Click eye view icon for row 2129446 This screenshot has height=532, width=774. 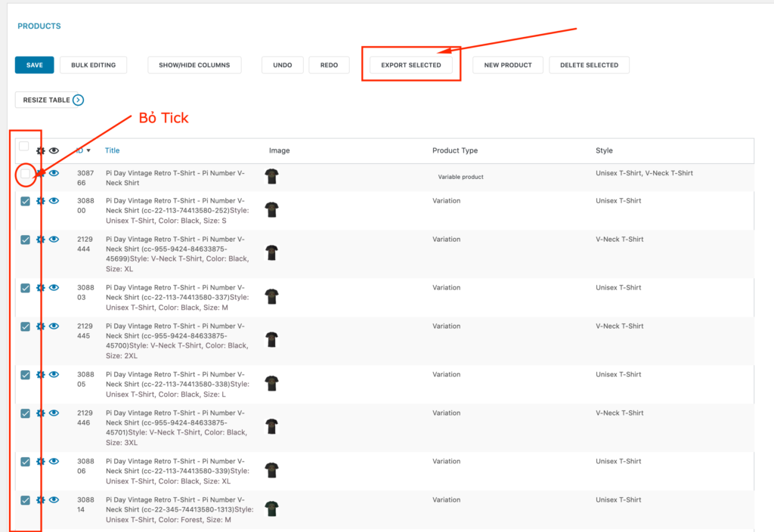click(54, 413)
